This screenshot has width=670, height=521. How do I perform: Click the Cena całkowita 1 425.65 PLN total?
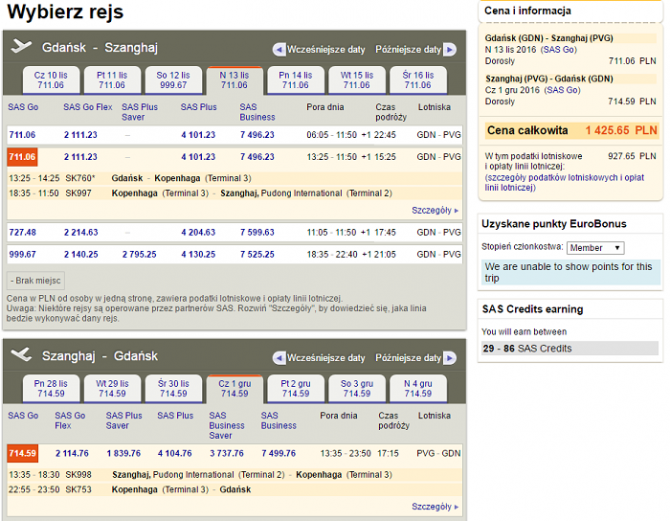572,130
